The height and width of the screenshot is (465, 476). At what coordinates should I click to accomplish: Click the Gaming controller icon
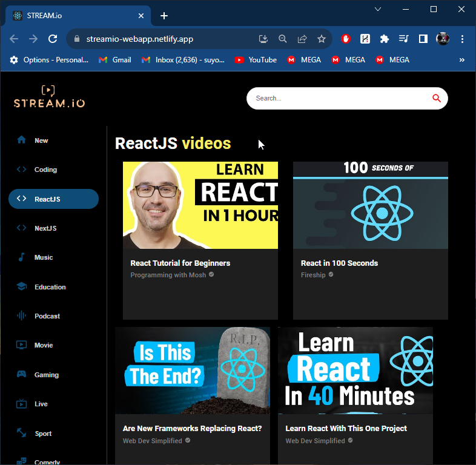click(x=21, y=374)
